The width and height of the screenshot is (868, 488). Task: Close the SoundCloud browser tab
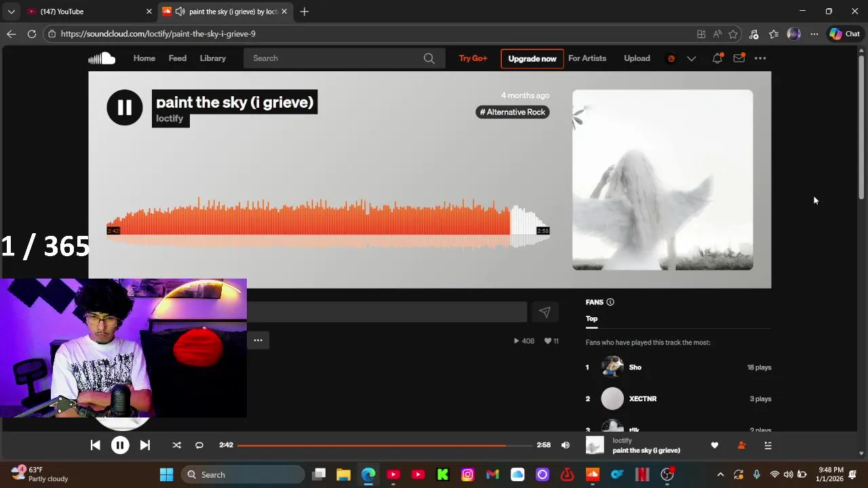(284, 12)
